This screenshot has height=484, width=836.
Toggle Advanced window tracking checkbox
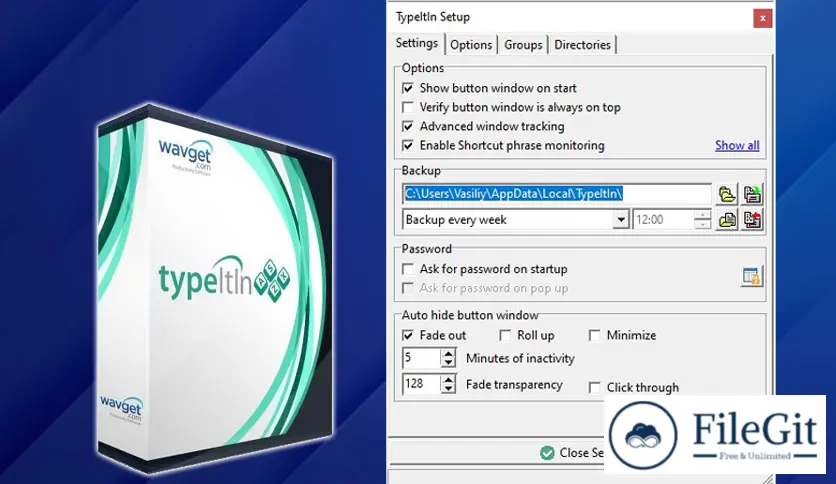point(408,126)
